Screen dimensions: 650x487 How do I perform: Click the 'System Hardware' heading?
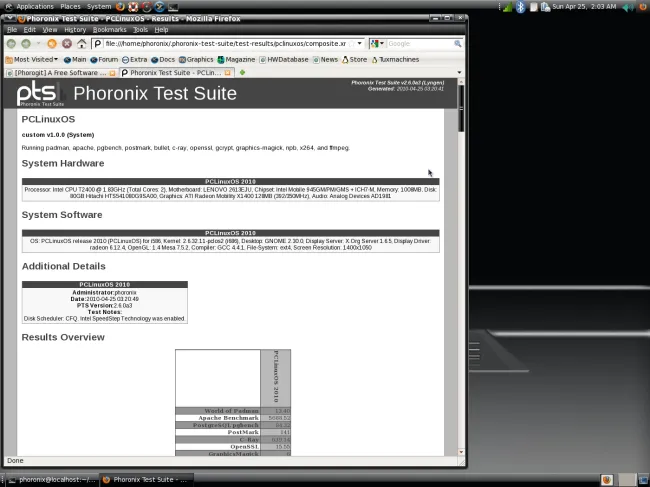pos(63,163)
